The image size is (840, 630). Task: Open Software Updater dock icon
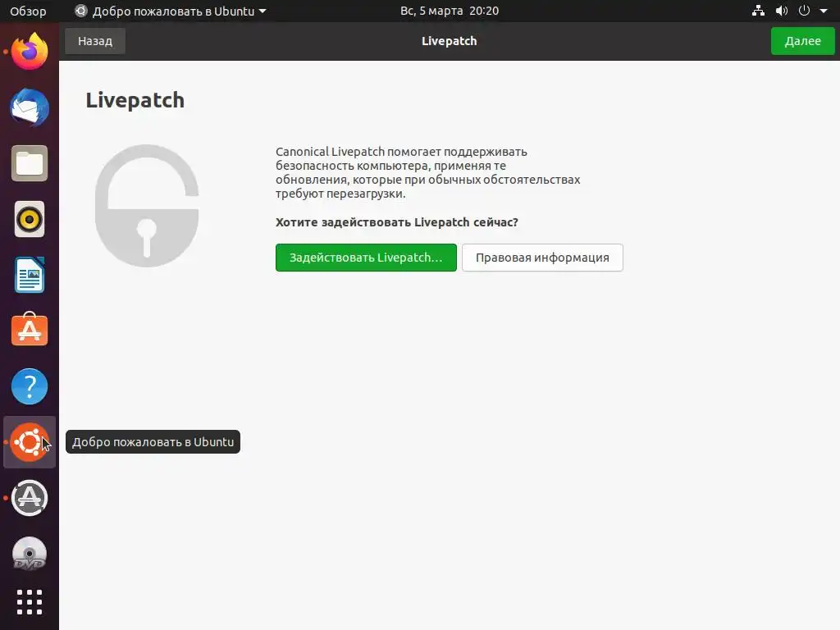(30, 498)
